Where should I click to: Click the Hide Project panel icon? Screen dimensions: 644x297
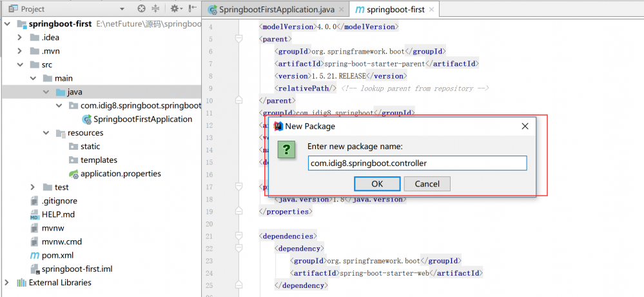point(192,8)
